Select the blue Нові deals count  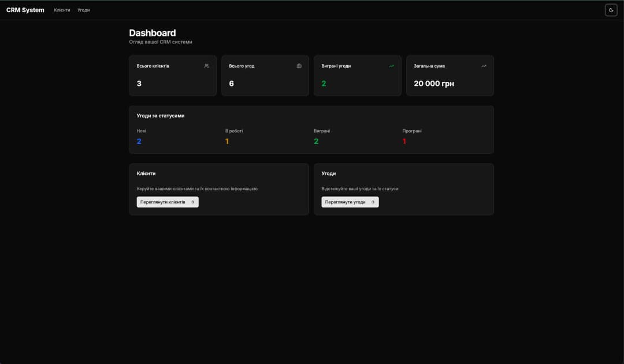pos(139,142)
